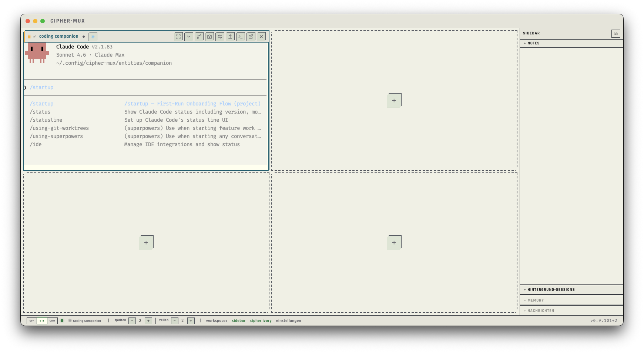Click the upload arrow icon
Screen dimensions: 644x353
(230, 37)
